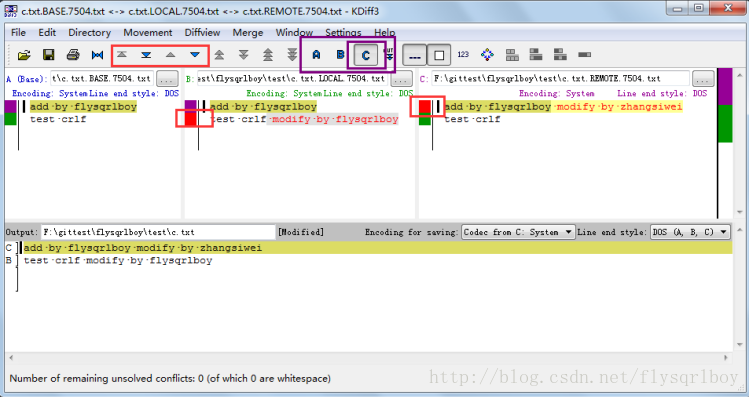
Task: Click the B LOCAL file path field
Action: click(292, 78)
